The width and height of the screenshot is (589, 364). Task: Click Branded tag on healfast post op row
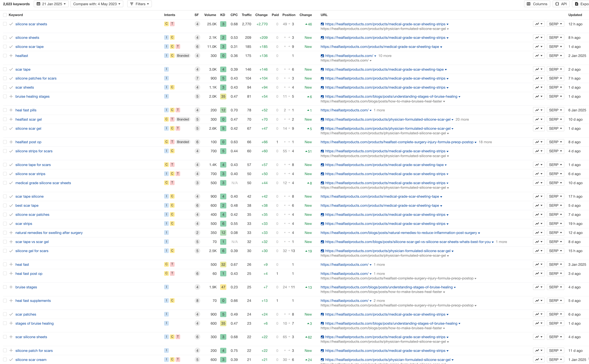tap(183, 142)
